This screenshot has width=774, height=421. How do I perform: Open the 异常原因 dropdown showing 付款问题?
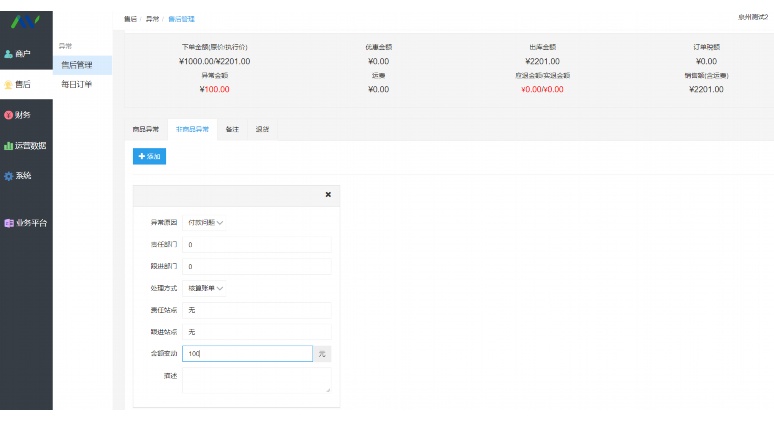tap(205, 223)
